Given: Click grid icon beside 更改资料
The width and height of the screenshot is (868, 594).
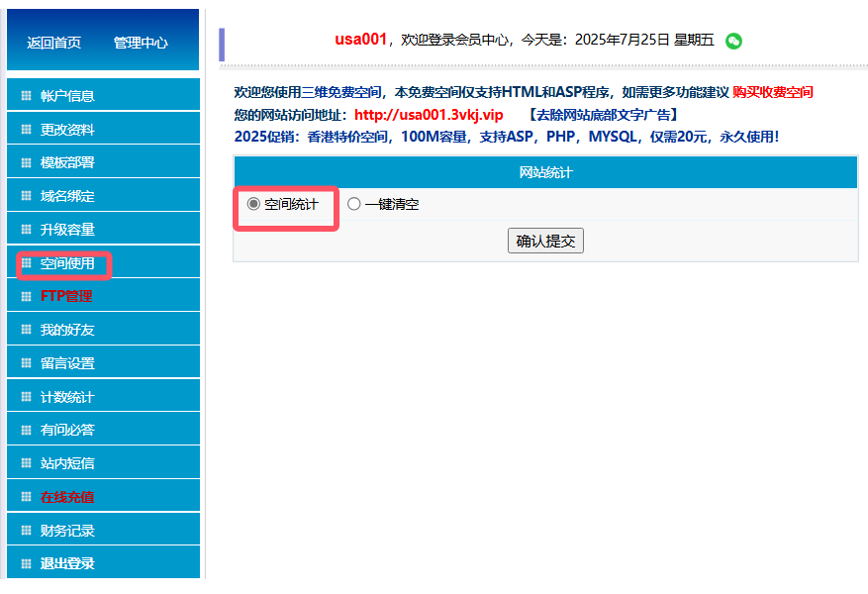Looking at the screenshot, I should (x=26, y=130).
